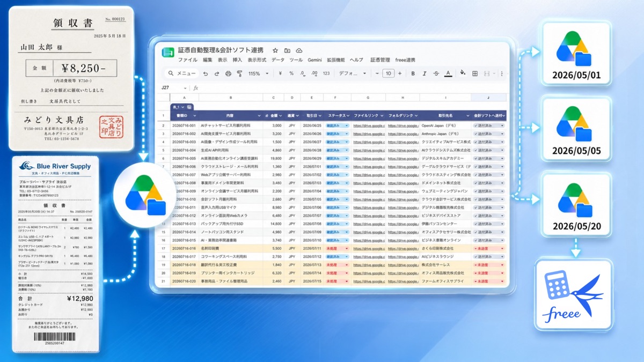This screenshot has width=644, height=362.
Task: Open the 未処理 status chip for 名刺印刷費
Action: coord(337,249)
